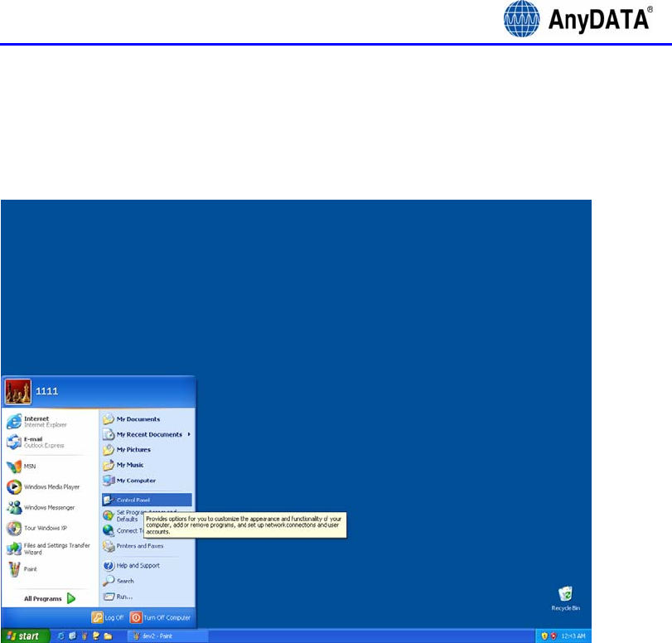Screen dimensions: 672x643
Task: Launch Windows Media Player
Action: [x=43, y=486]
